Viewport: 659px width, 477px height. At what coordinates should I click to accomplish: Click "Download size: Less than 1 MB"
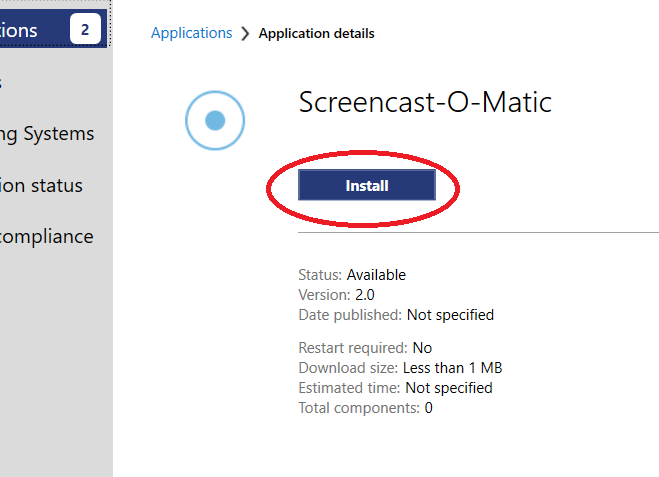click(x=401, y=368)
